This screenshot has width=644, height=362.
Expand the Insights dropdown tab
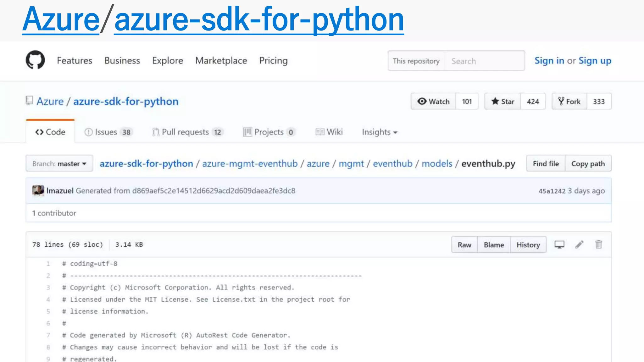point(380,132)
